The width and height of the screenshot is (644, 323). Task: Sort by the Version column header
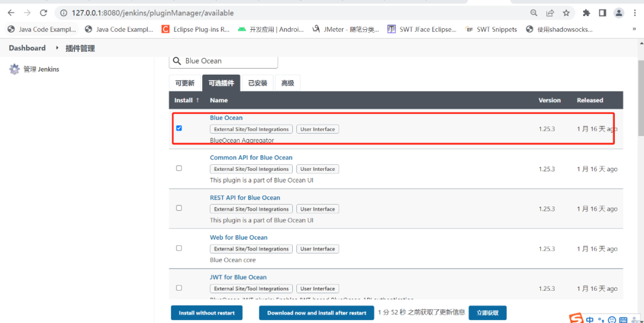click(550, 100)
